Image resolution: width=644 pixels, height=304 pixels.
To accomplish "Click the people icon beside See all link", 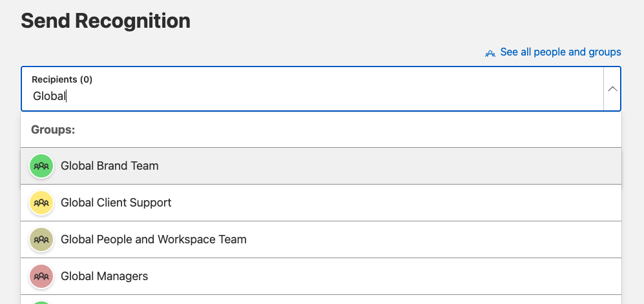I will tap(490, 53).
